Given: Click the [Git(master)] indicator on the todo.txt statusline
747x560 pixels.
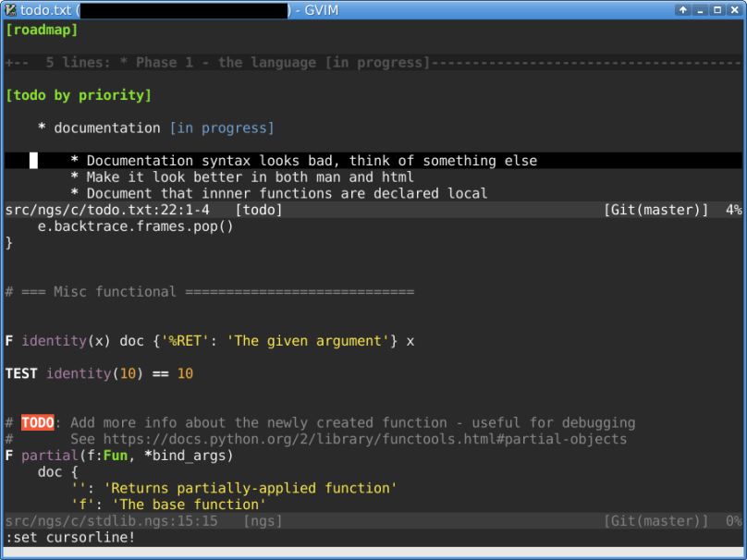Looking at the screenshot, I should point(656,210).
